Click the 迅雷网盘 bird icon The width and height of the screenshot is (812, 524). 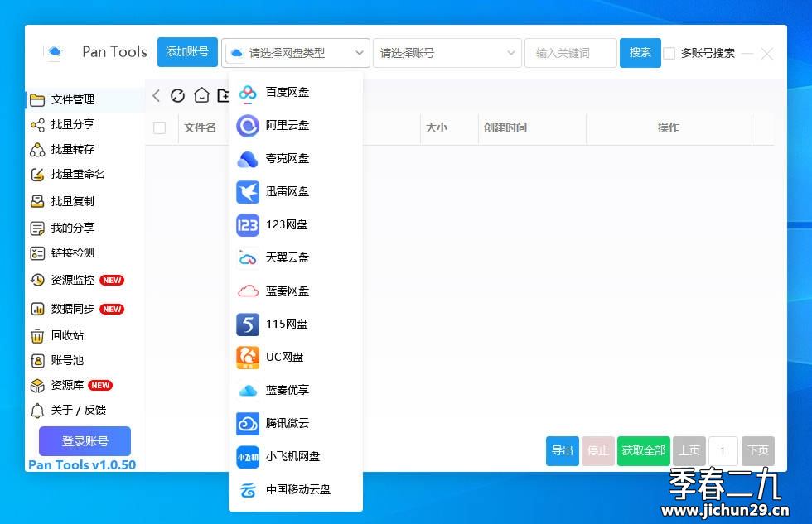(248, 192)
